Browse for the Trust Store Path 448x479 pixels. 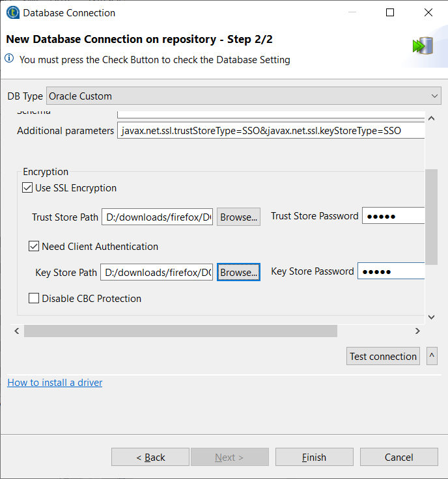[x=238, y=217]
